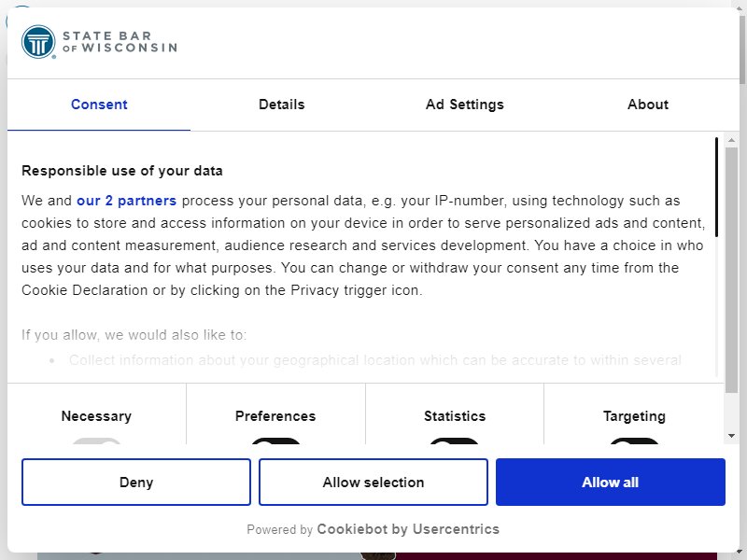The width and height of the screenshot is (747, 560).
Task: Toggle the Targeting cookie switch
Action: pyautogui.click(x=634, y=441)
